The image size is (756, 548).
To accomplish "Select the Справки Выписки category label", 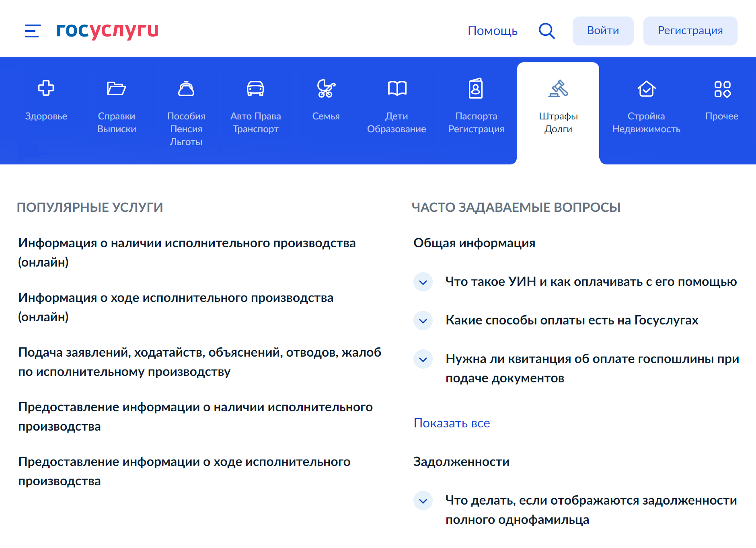I will tap(117, 123).
